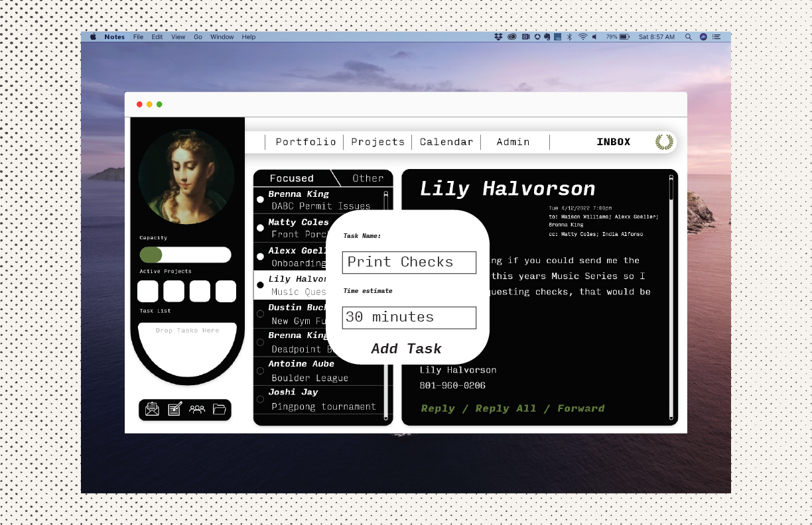The height and width of the screenshot is (525, 812).
Task: Open the File menu
Action: (138, 37)
